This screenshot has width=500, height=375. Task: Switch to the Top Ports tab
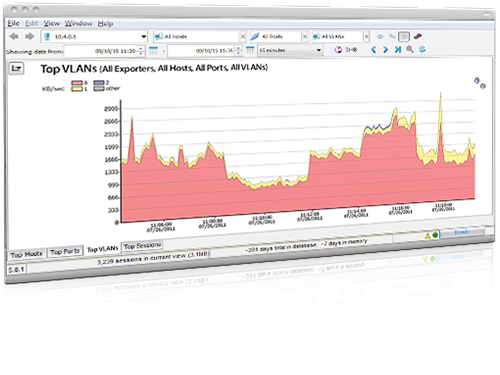[65, 252]
